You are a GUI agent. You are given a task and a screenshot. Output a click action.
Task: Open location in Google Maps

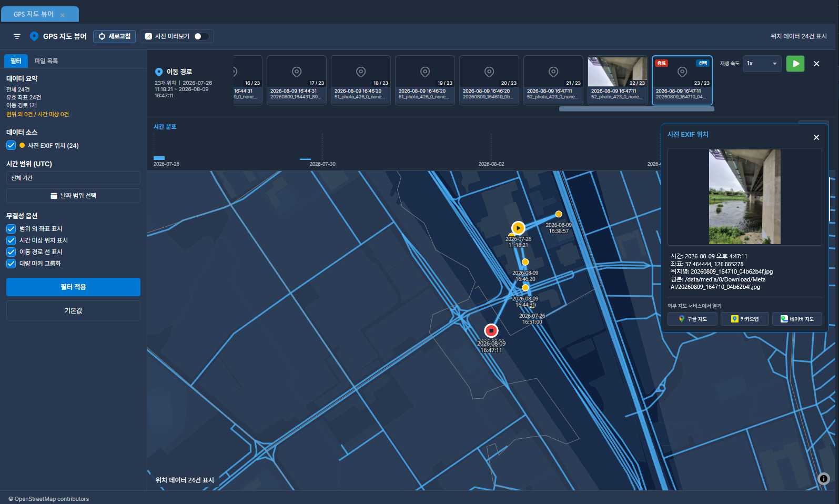click(692, 319)
